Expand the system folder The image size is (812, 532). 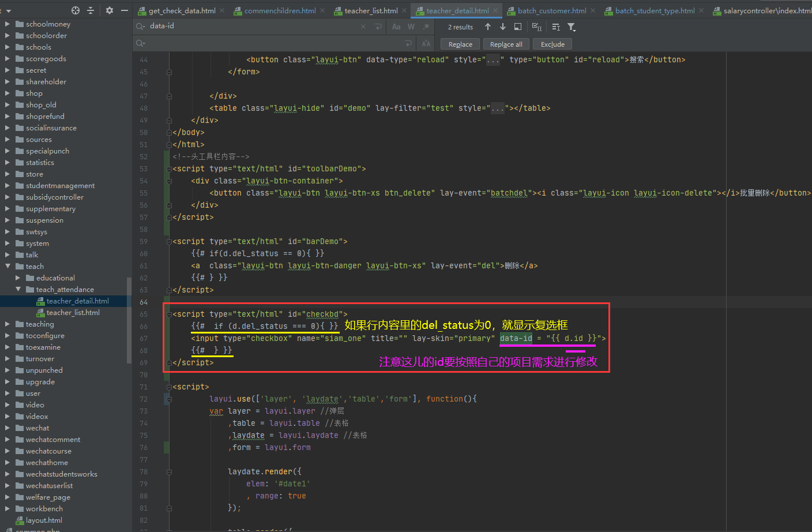[x=7, y=243]
